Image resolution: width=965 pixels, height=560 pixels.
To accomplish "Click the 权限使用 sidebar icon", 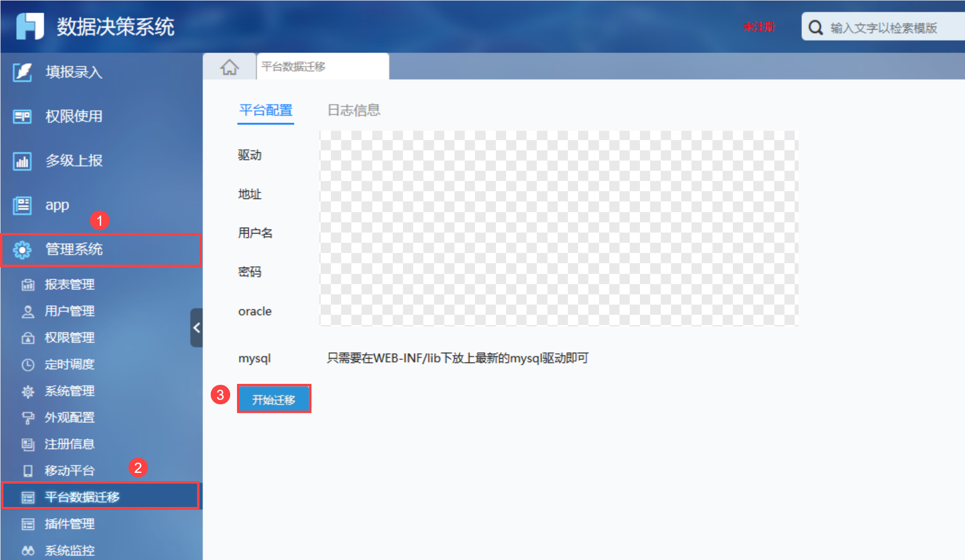I will 22,116.
